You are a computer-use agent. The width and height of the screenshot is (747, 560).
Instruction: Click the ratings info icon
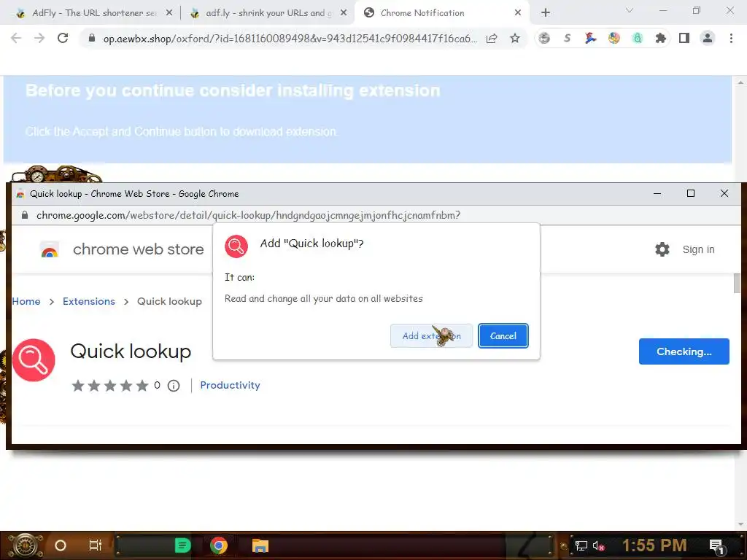tap(174, 386)
